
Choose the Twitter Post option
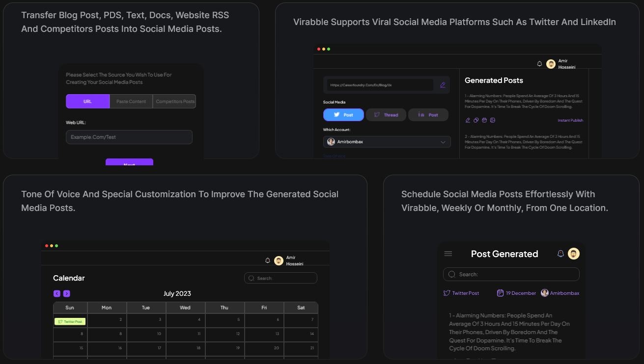[343, 115]
